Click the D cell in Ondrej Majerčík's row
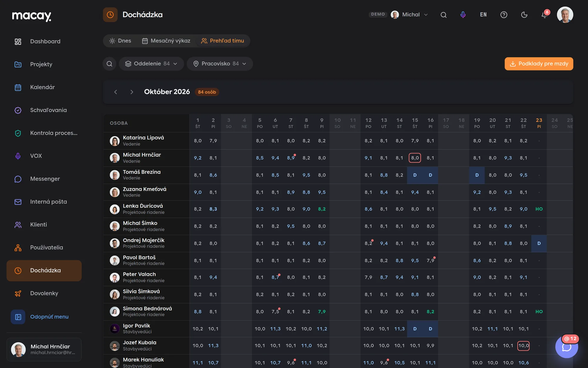 539,243
